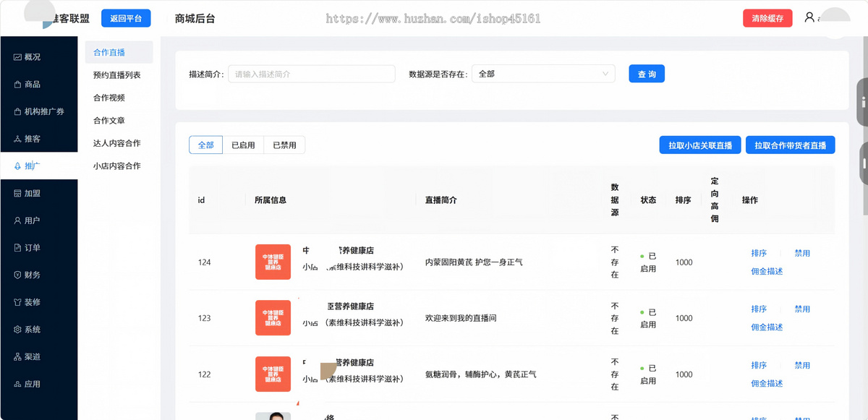Click 拉取小店关联直播 button
868x420 pixels.
[699, 145]
